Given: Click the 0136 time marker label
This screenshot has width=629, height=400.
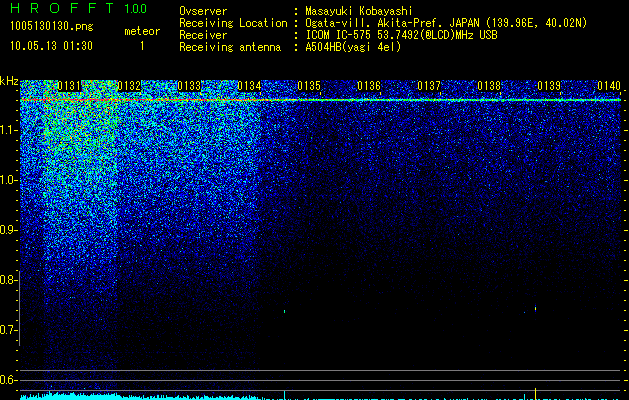Looking at the screenshot, I should [x=369, y=86].
